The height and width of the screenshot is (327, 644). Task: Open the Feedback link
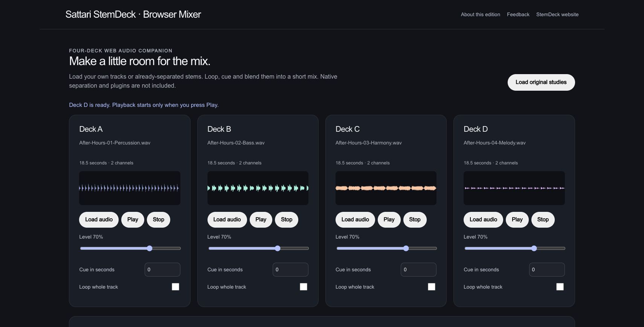pos(518,14)
